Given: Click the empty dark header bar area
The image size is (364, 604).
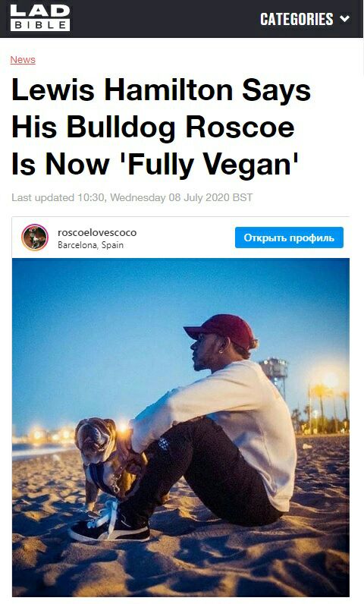Looking at the screenshot, I should 165,19.
